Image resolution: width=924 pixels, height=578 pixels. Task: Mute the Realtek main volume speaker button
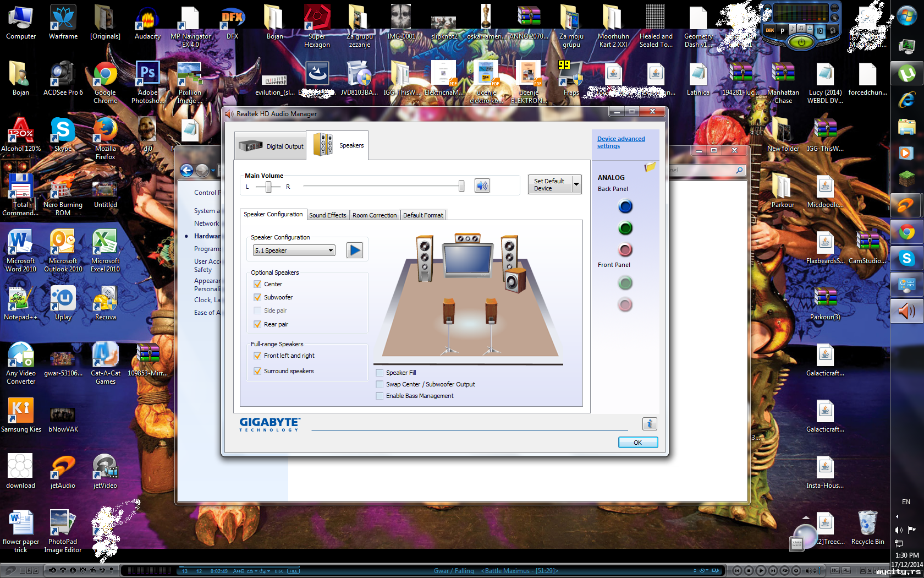point(482,186)
